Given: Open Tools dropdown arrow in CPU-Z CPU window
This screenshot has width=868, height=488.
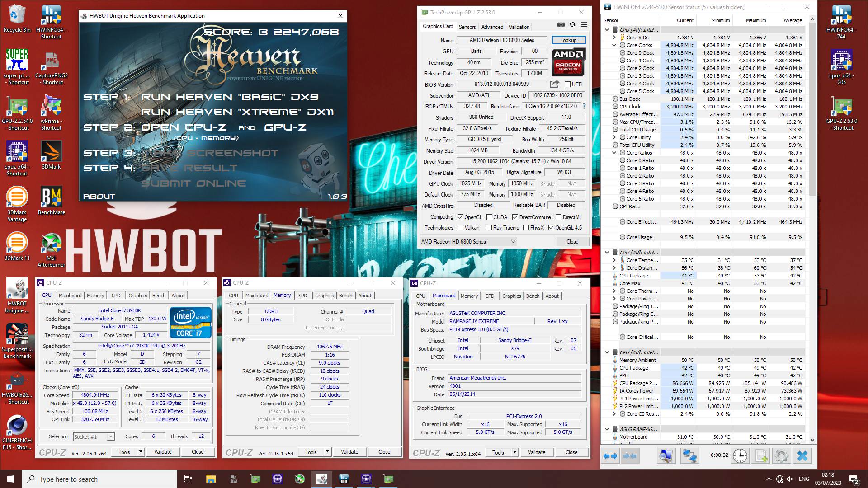Looking at the screenshot, I should pyautogui.click(x=141, y=452).
